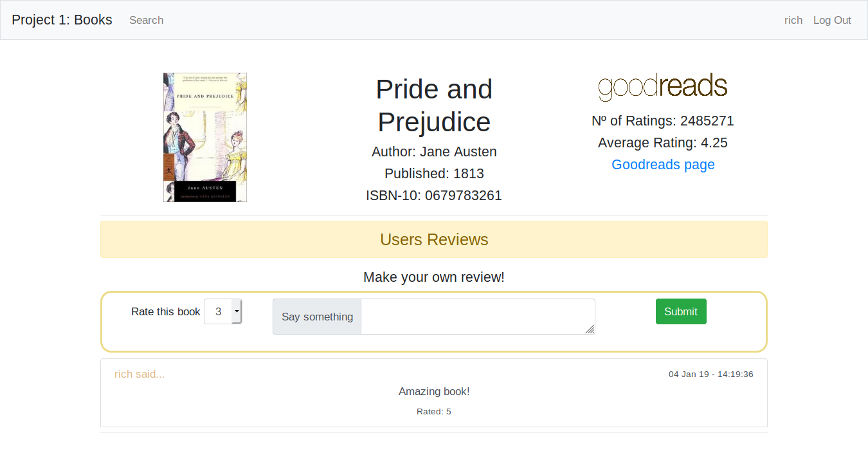The width and height of the screenshot is (868, 471).
Task: Click the Rate this book label
Action: click(166, 311)
